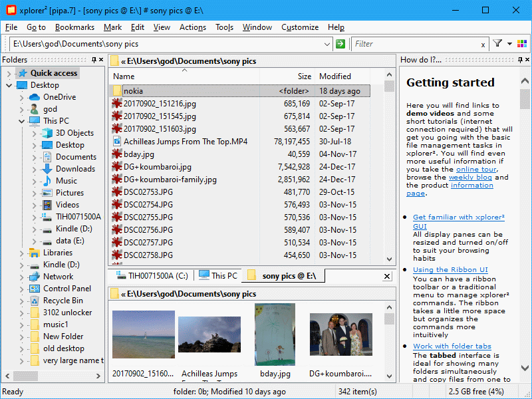532x399 pixels.
Task: Close the Folders pane
Action: pos(101,60)
